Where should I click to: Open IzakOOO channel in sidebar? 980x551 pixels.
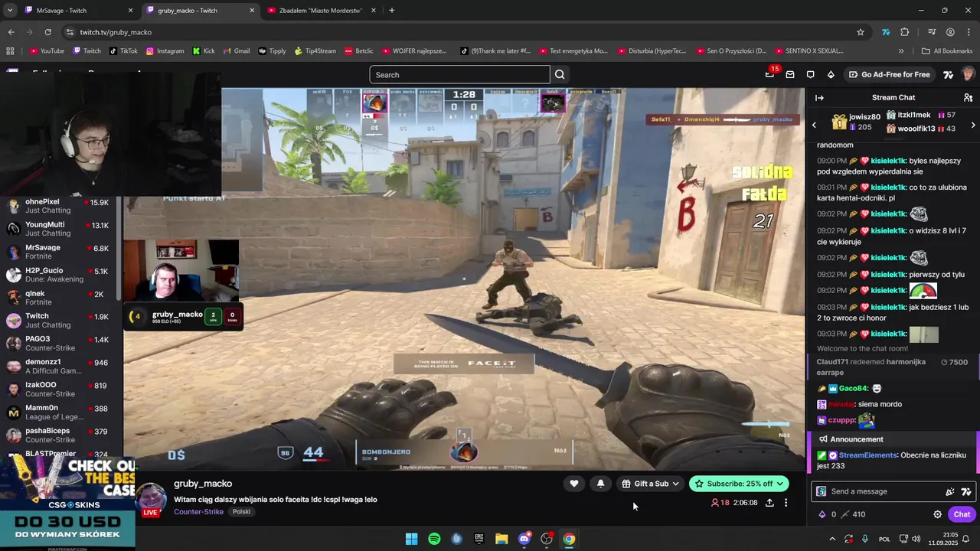pyautogui.click(x=58, y=390)
